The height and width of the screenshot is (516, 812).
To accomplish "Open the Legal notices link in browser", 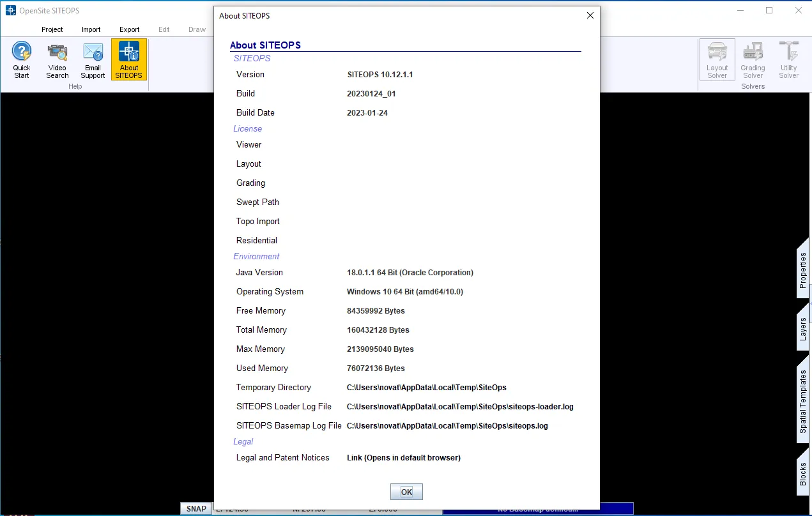I will click(404, 458).
